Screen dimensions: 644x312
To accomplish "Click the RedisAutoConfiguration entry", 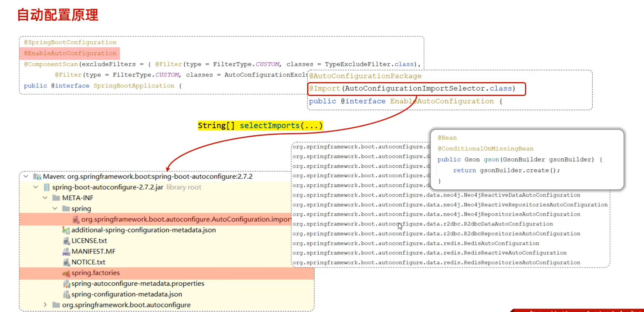I will point(416,243).
